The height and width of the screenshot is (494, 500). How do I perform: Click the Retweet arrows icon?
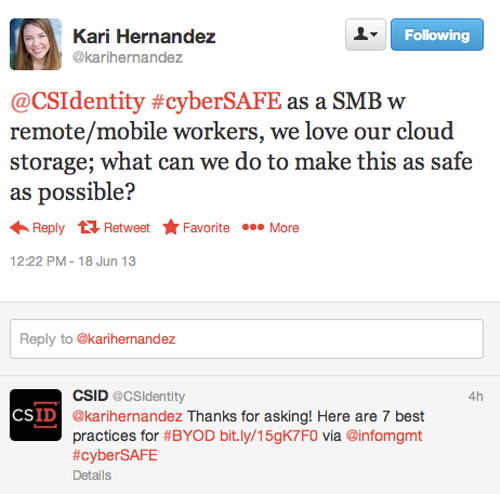click(88, 227)
